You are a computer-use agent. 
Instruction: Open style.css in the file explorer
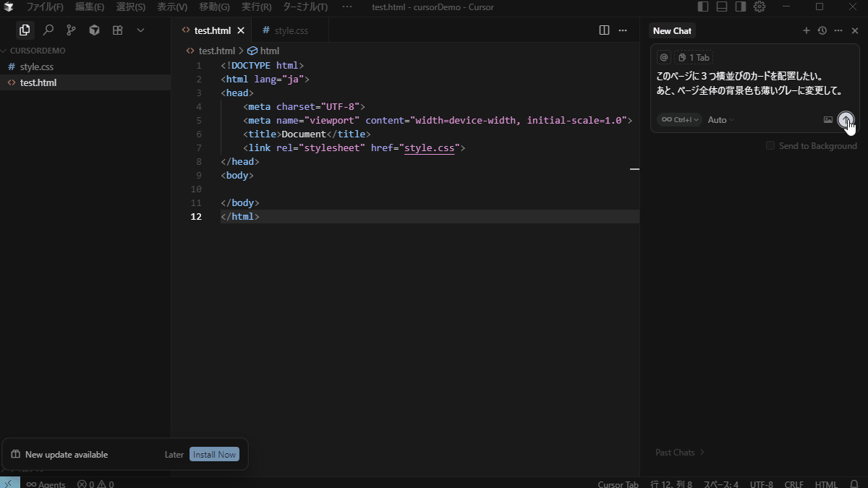[85, 67]
